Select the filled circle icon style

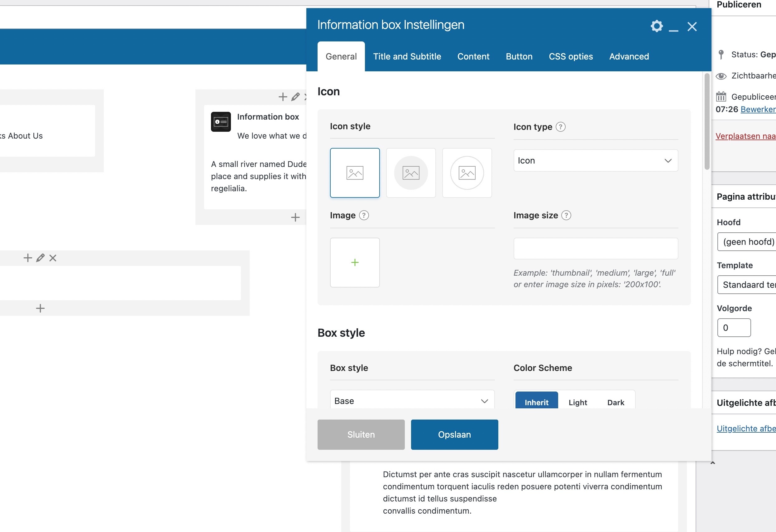click(411, 173)
